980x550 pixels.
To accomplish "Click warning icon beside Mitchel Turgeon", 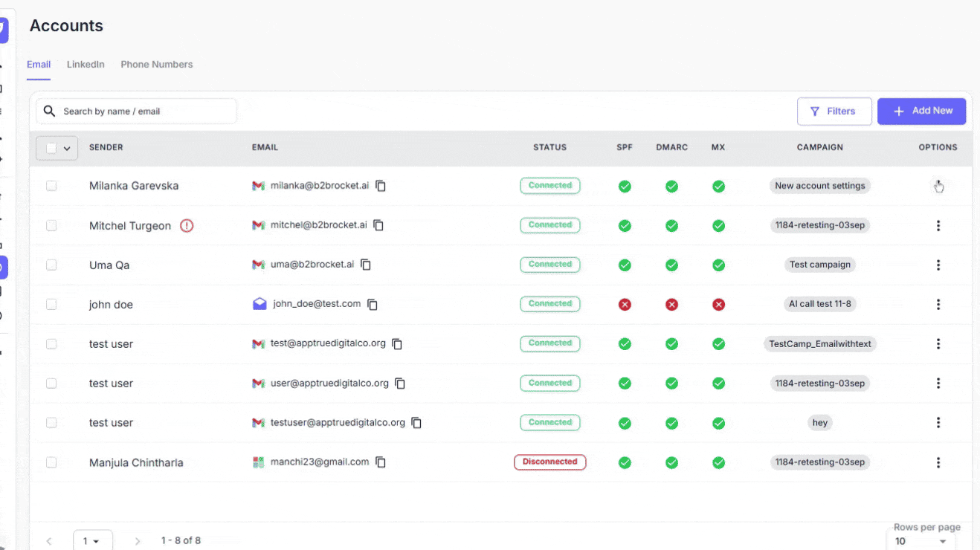I will 187,226.
